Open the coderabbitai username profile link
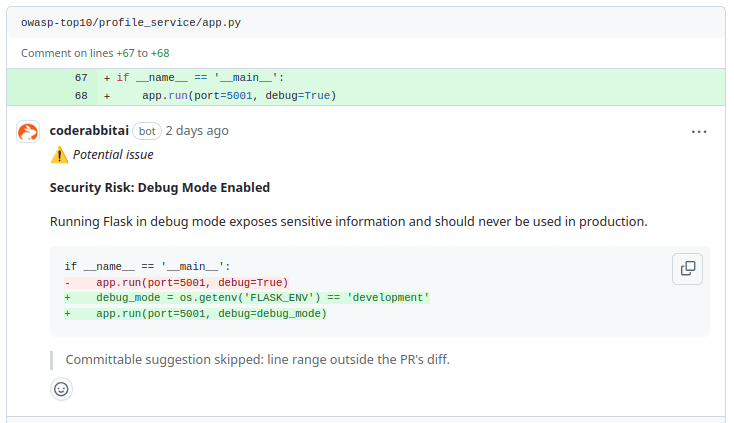The height and width of the screenshot is (423, 734). click(x=89, y=130)
